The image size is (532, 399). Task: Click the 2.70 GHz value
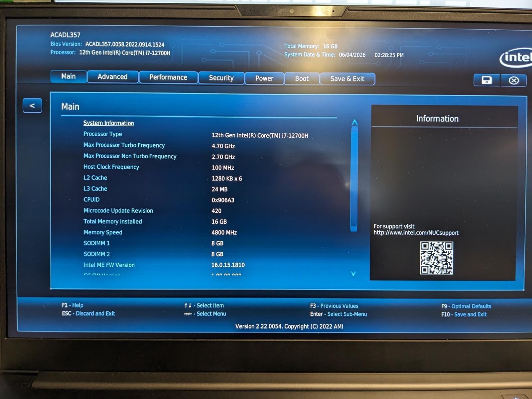coord(223,157)
